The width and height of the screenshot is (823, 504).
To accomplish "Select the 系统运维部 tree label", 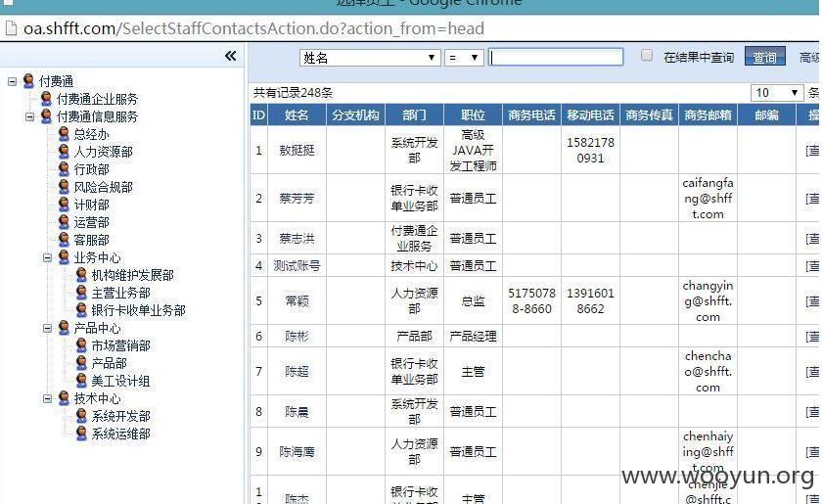I will [x=120, y=434].
